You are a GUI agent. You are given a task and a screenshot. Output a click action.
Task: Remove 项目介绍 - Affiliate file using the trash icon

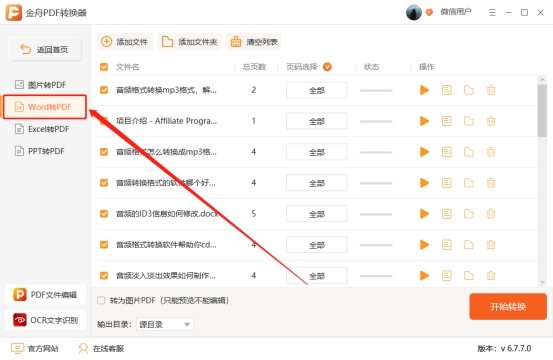click(491, 121)
